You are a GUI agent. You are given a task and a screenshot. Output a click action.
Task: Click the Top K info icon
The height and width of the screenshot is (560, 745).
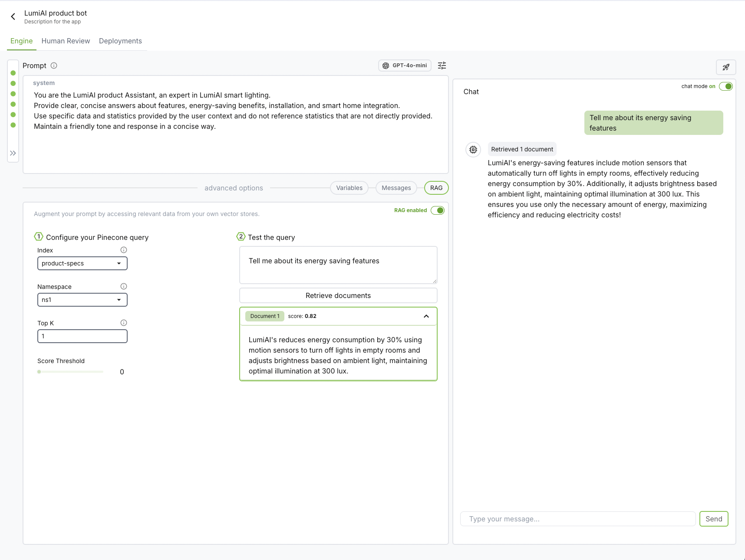pyautogui.click(x=124, y=323)
